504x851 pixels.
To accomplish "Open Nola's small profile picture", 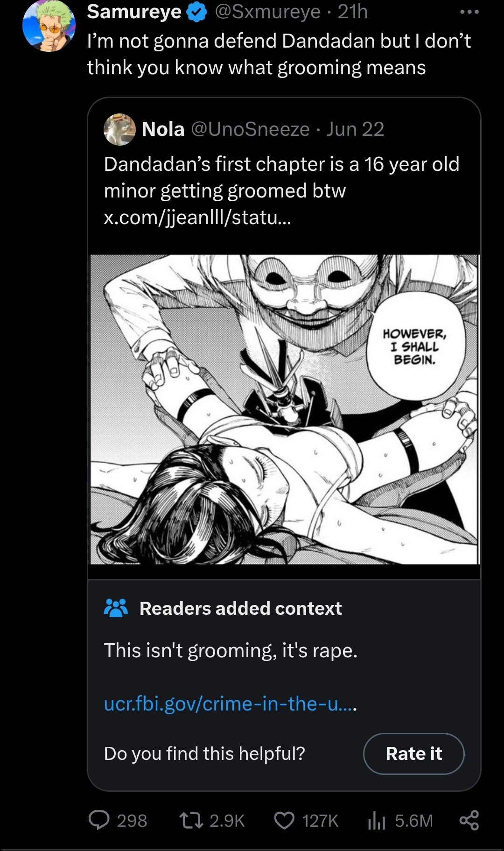I will [x=119, y=129].
